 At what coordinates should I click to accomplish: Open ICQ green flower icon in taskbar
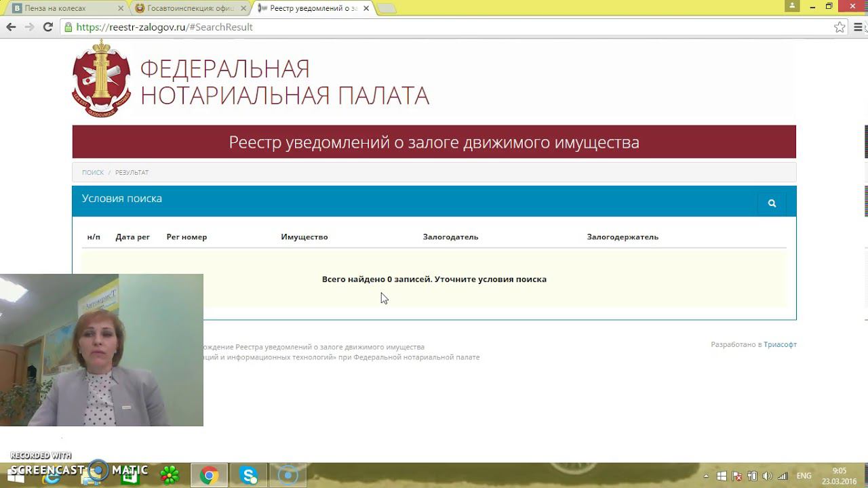coord(170,476)
